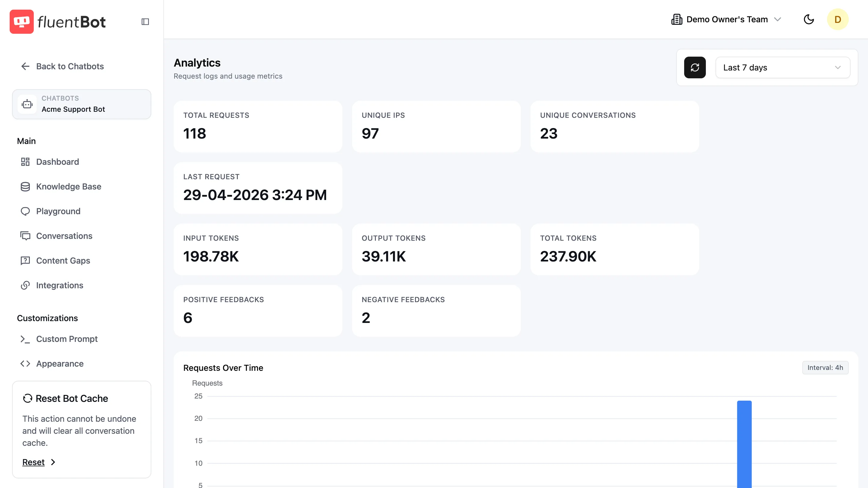Click the Integrations link icon

tap(25, 285)
